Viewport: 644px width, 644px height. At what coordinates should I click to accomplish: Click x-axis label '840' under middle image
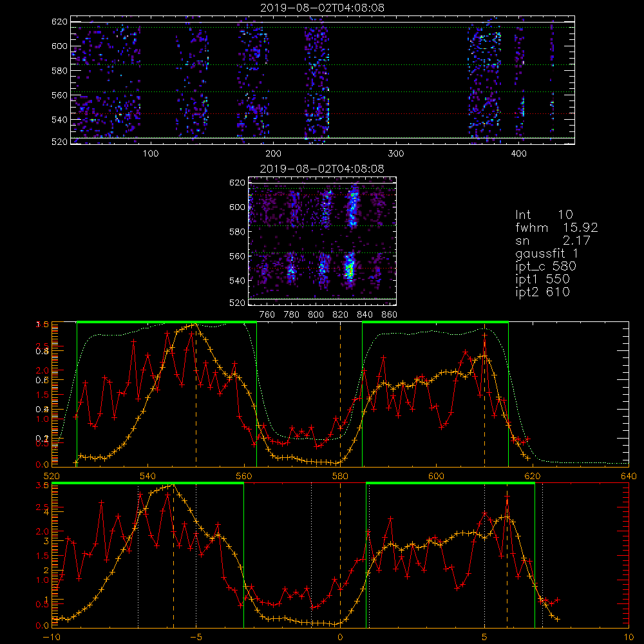coord(365,315)
